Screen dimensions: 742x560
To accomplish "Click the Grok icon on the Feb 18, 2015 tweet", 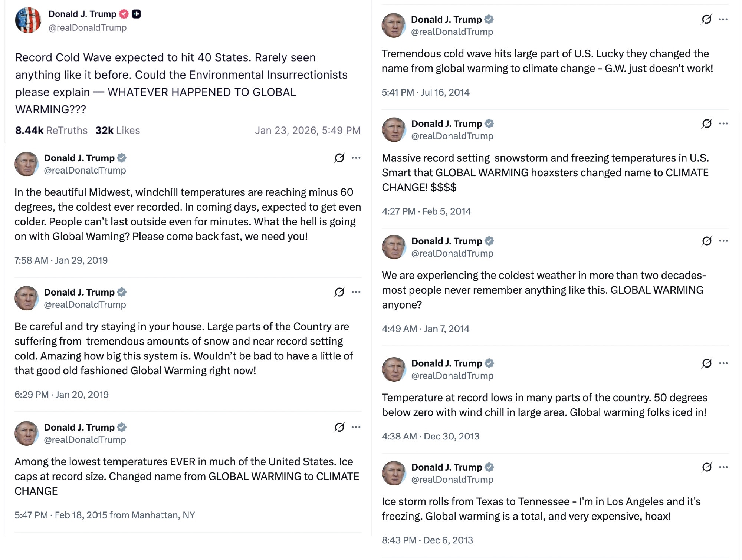I will tap(339, 427).
